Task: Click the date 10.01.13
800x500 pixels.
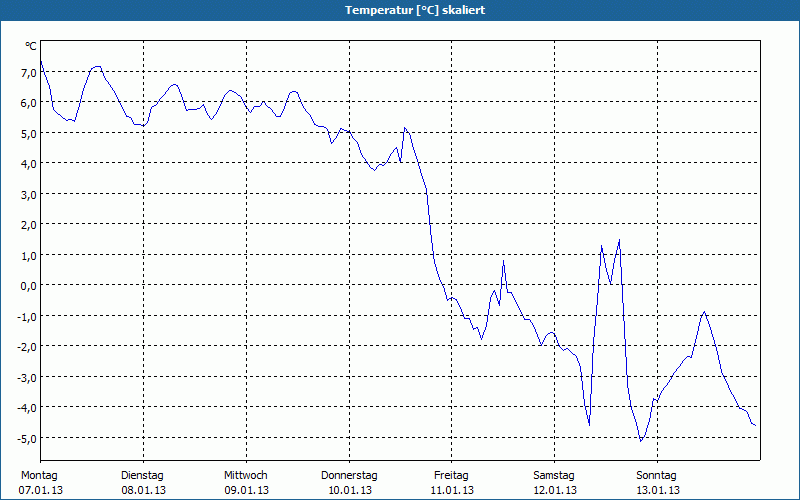Action: pyautogui.click(x=349, y=490)
